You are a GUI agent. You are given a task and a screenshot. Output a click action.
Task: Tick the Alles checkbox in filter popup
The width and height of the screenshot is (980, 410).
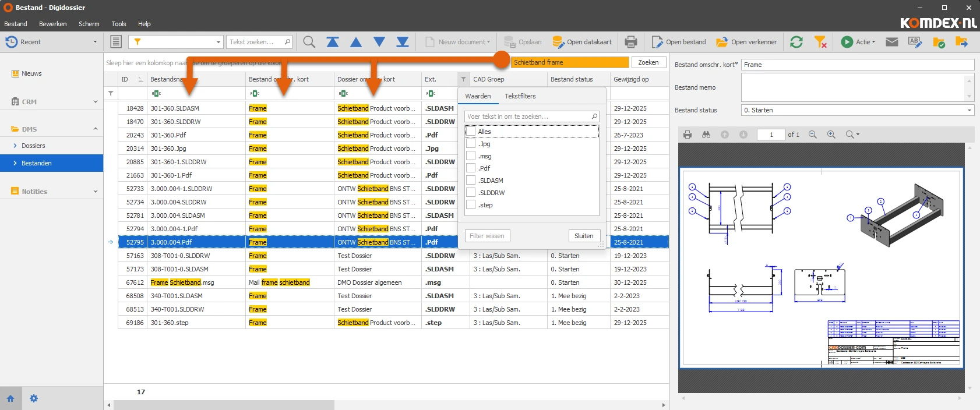pos(471,132)
